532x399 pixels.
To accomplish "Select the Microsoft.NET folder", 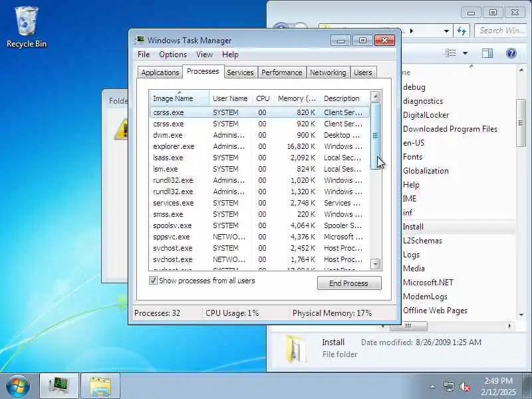I will [x=428, y=282].
